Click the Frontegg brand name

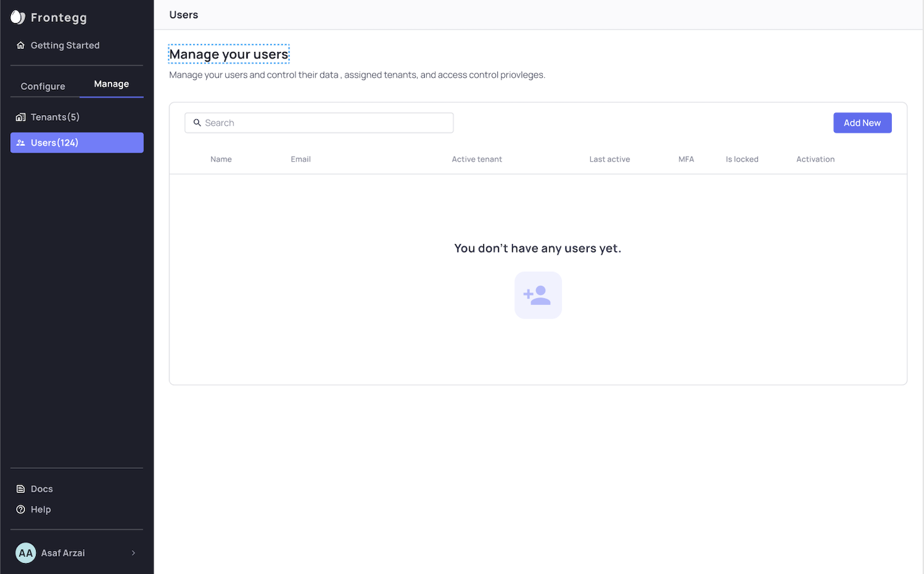point(59,17)
